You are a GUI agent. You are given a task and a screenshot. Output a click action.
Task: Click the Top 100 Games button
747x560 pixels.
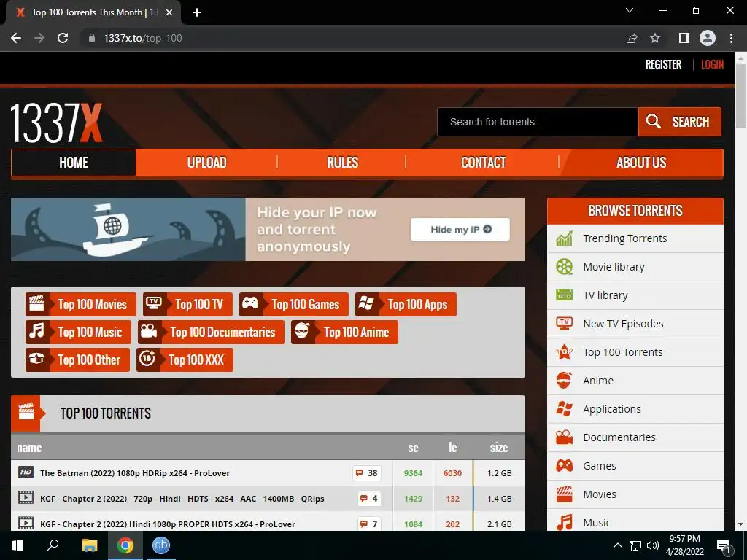[x=293, y=304]
